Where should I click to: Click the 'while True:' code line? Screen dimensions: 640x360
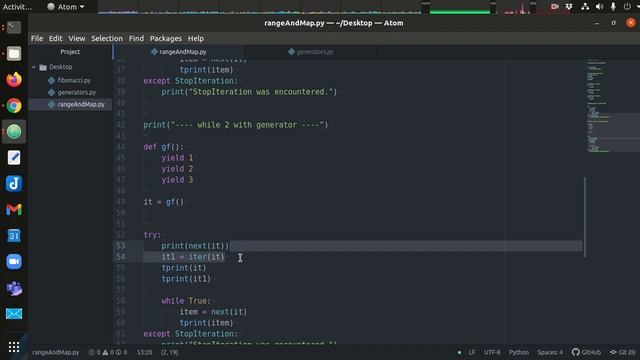186,301
